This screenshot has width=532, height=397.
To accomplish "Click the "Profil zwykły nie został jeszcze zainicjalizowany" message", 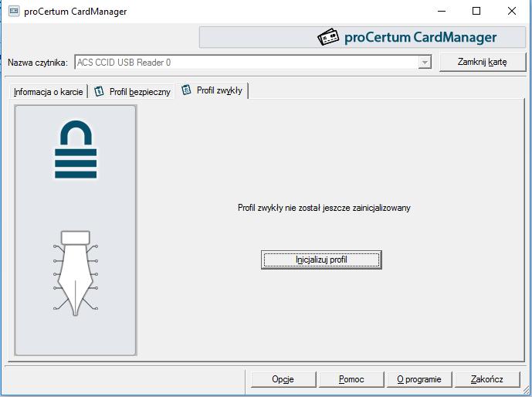I will click(x=324, y=208).
